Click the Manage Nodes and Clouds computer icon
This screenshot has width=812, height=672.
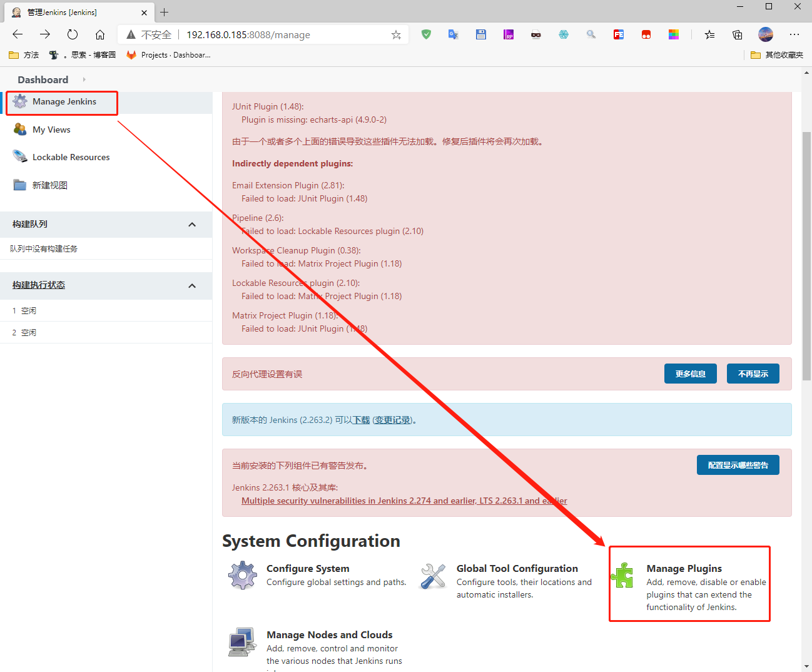tap(243, 642)
